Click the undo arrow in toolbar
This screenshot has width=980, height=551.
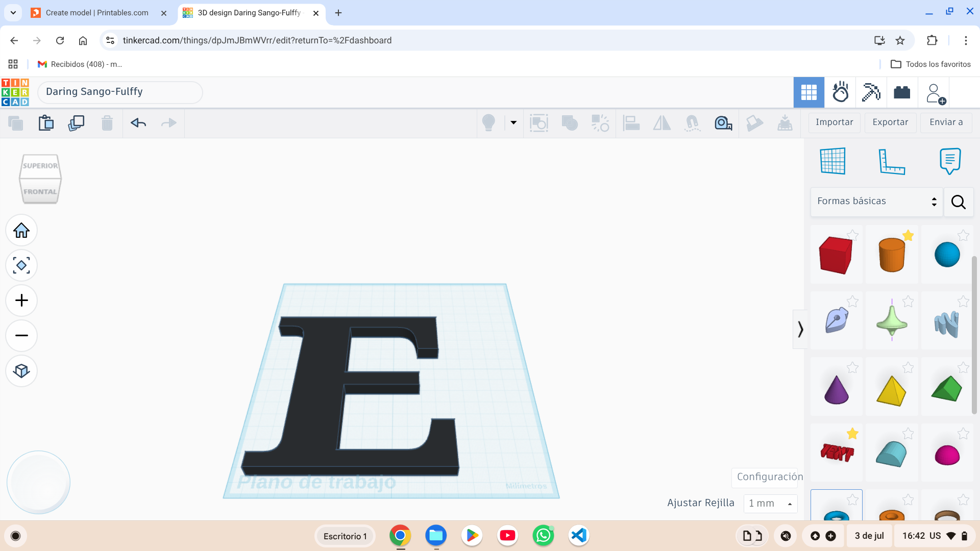coord(138,123)
